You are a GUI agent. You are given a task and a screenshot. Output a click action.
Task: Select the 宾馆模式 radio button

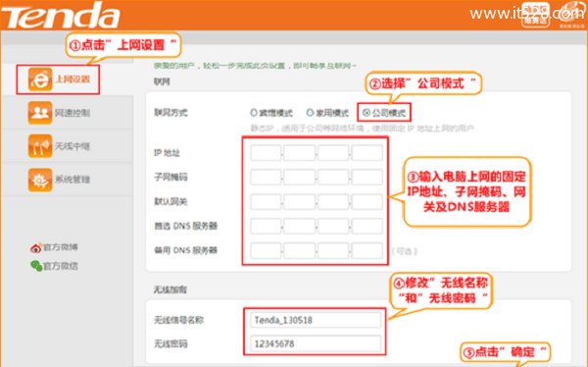click(254, 112)
